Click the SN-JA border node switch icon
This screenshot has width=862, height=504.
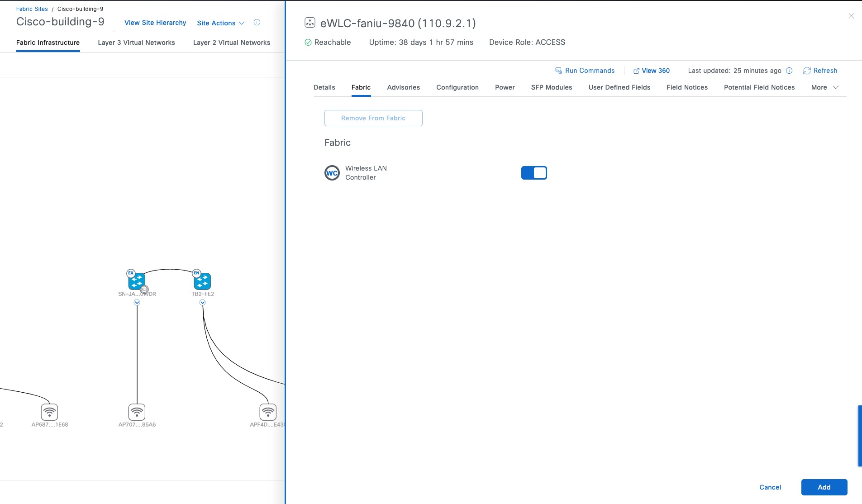(137, 281)
